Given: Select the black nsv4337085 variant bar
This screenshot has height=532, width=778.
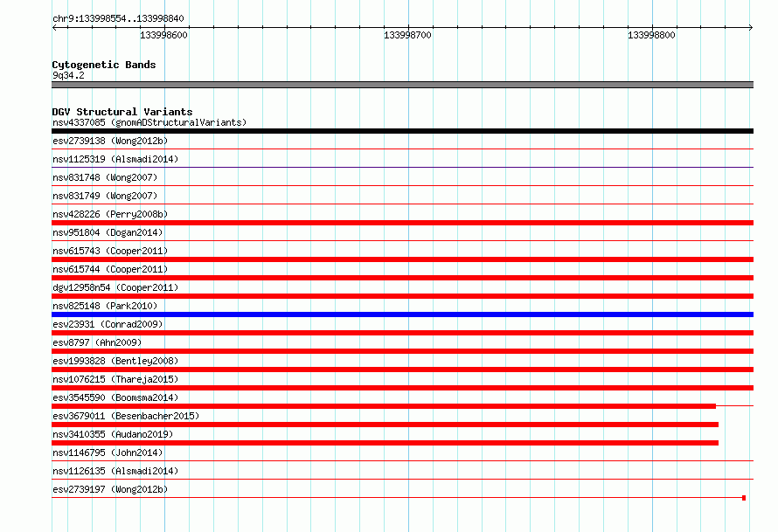Looking at the screenshot, I should [402, 131].
